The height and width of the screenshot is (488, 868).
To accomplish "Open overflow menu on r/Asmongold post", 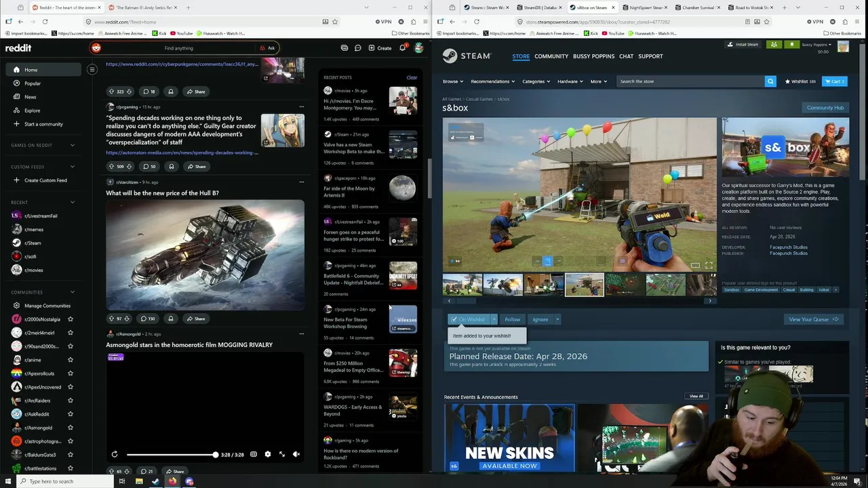I will tap(302, 333).
